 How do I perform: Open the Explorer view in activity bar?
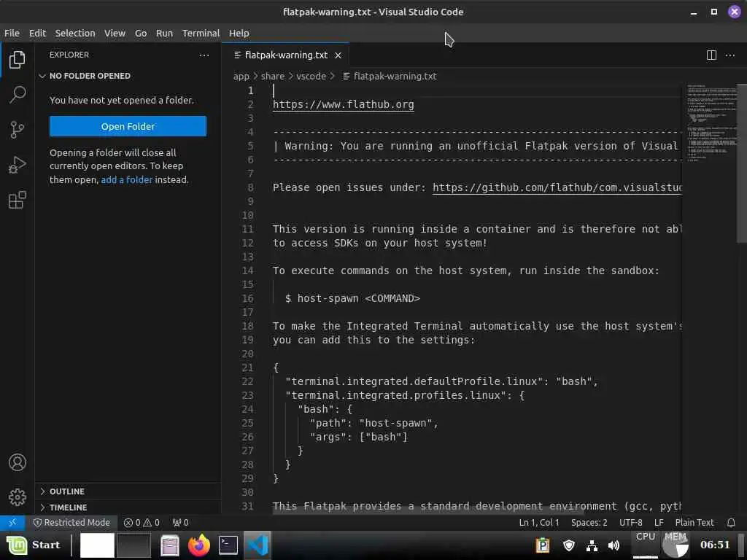(18, 60)
